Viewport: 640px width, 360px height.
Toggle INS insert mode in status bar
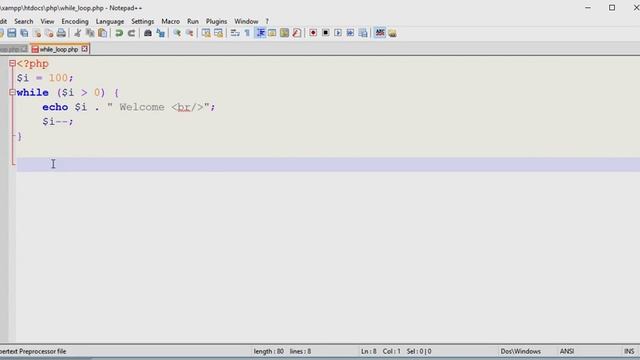(x=629, y=351)
